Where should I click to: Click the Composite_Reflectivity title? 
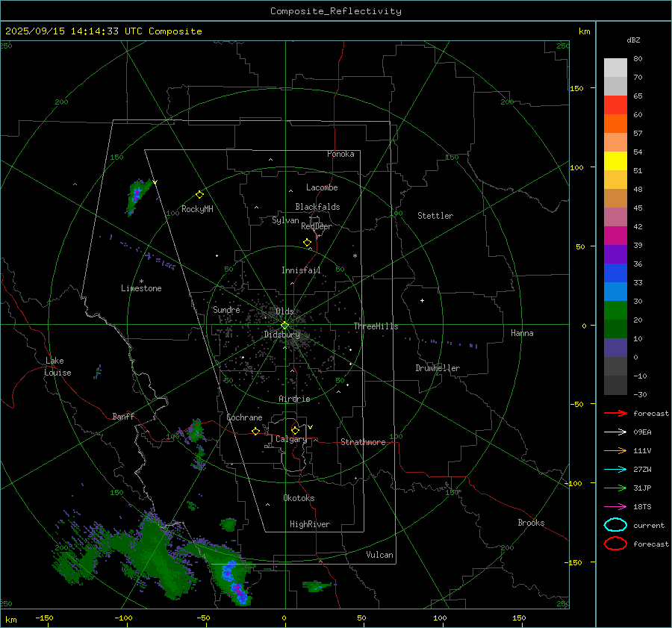point(336,11)
